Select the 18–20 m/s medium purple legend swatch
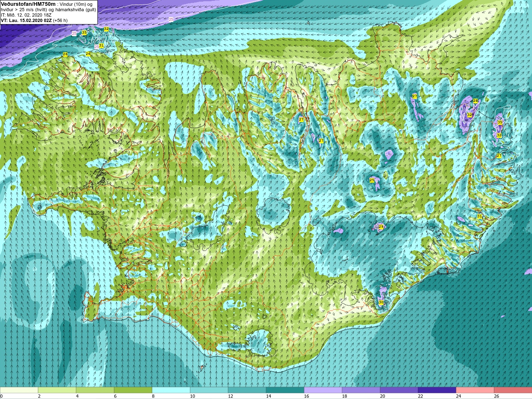 click(361, 390)
